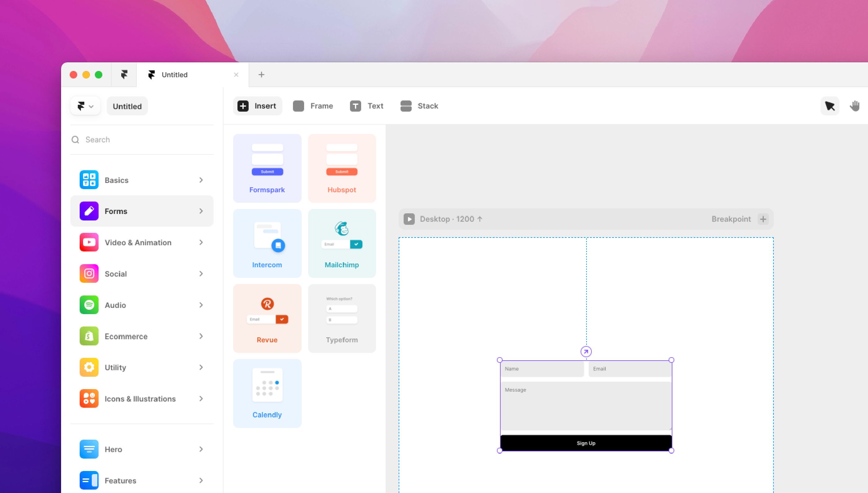Viewport: 868px width, 493px height.
Task: Add a new breakpoint with the plus button
Action: point(763,219)
